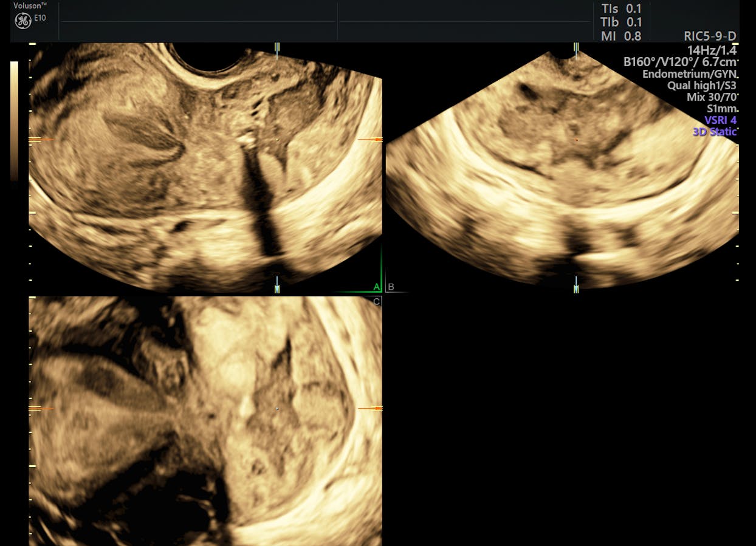Click the RIC5-9-D probe label
This screenshot has width=756, height=546.
[x=710, y=37]
